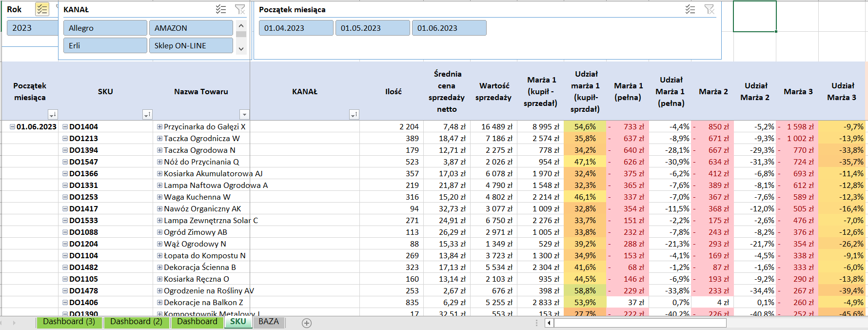
Task: Expand the Taczka Ogrodnicza W item
Action: point(159,139)
